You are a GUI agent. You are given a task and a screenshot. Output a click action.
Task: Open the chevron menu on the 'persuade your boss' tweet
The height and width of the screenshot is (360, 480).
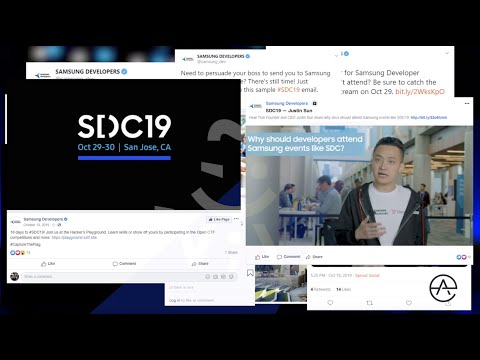(x=336, y=56)
